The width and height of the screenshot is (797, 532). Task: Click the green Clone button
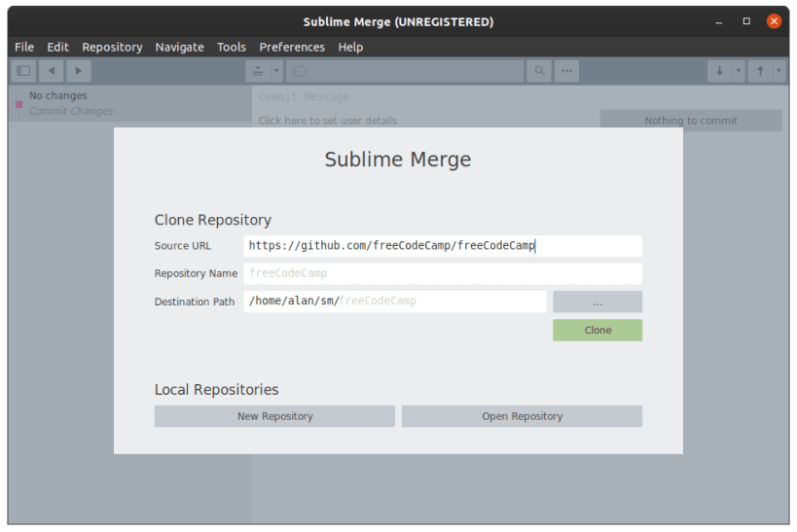pos(598,330)
